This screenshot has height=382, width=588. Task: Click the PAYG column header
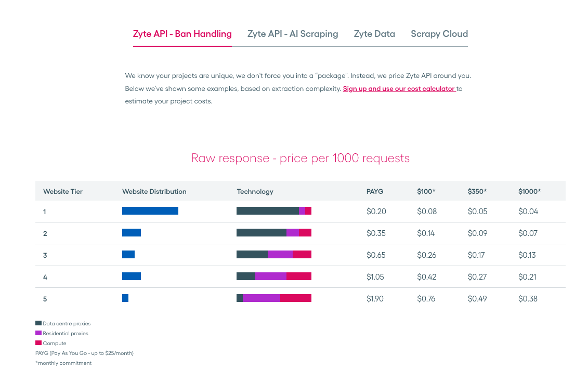(375, 191)
